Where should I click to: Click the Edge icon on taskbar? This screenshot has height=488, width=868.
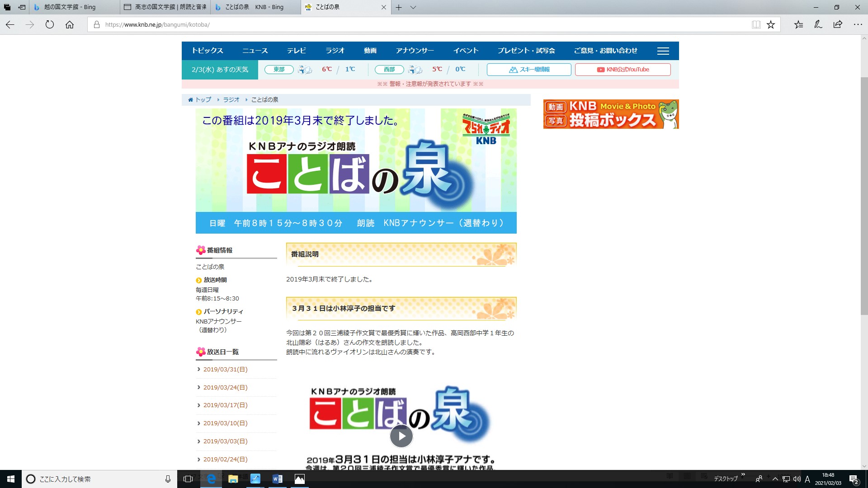tap(211, 479)
